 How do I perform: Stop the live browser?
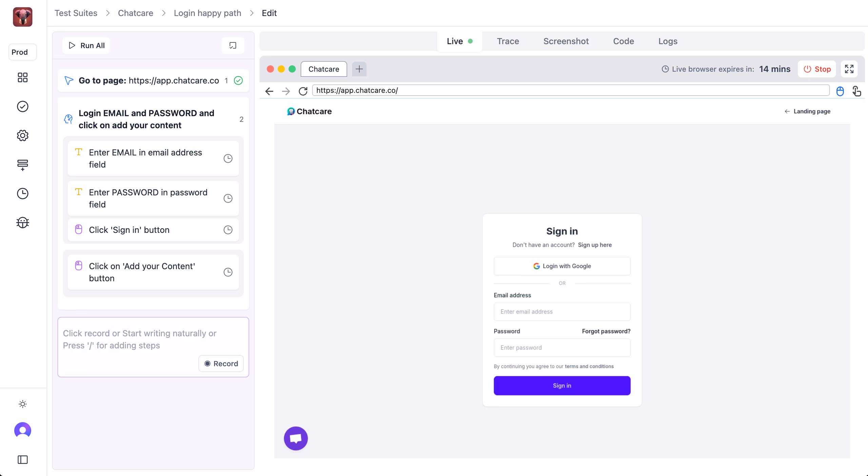817,69
